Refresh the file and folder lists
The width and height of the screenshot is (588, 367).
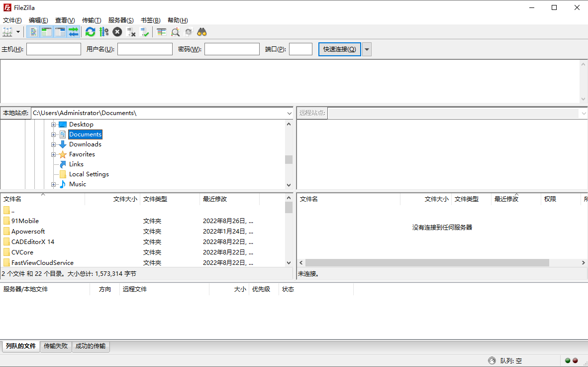coord(90,31)
